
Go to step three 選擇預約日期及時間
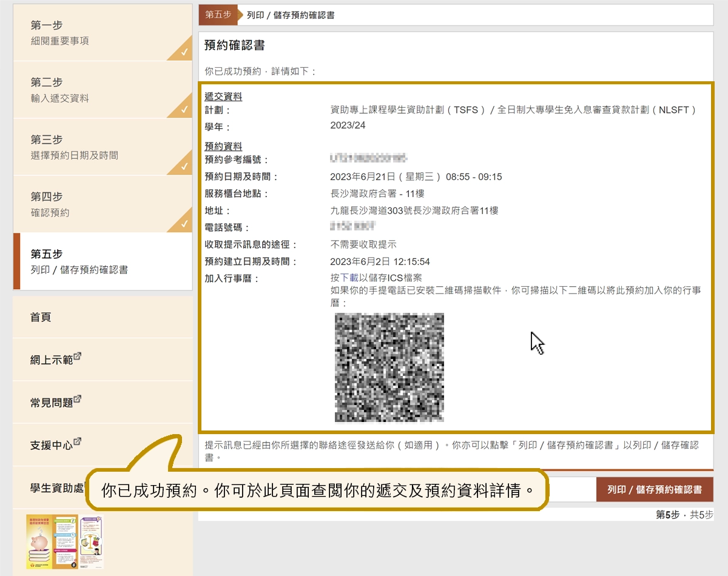coord(103,147)
